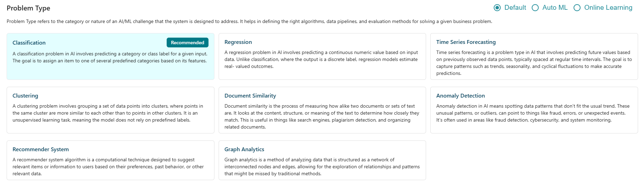Click the Problem Type page heading
644x185 pixels.
[28, 8]
